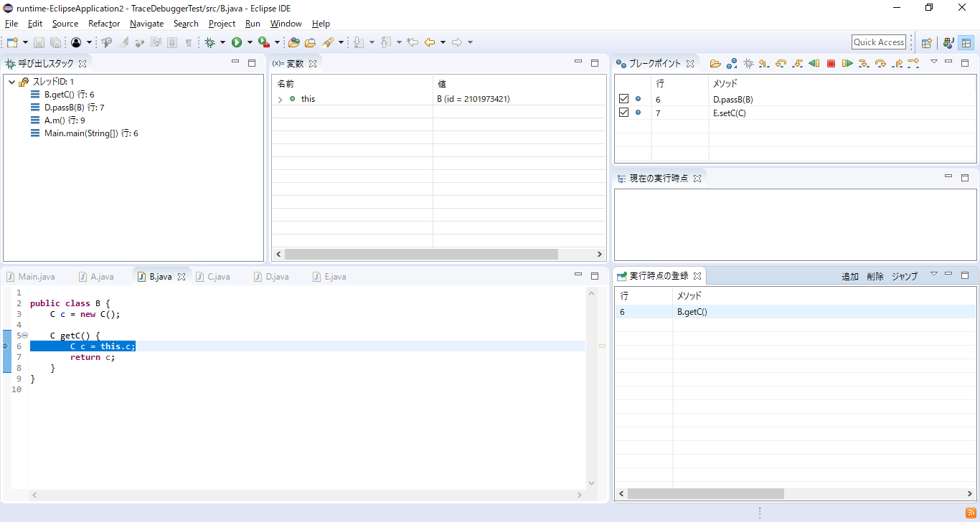
Task: Click the New file wizard icon
Action: tap(12, 43)
